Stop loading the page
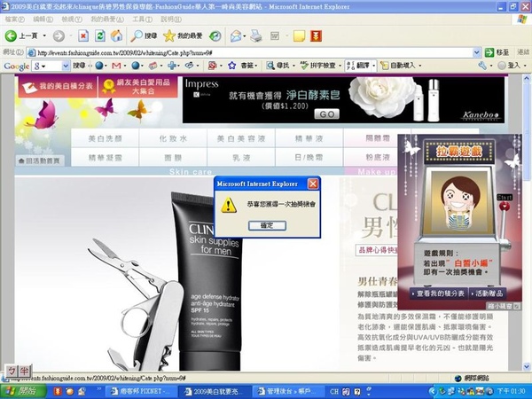The height and width of the screenshot is (399, 532). pos(83,35)
